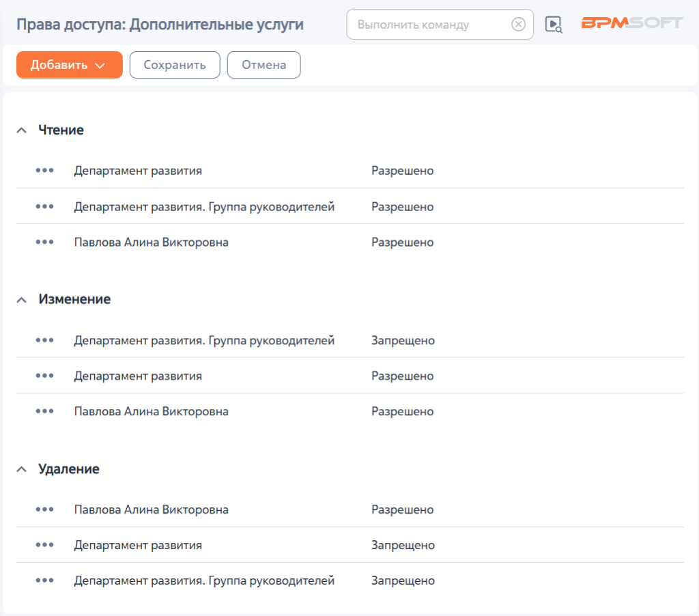
Task: Click Запрещено for Группа руководителей in Удаление
Action: pos(403,580)
